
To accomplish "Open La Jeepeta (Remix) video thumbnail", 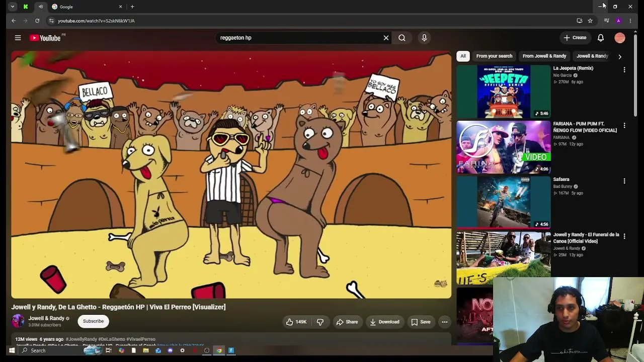I will coord(504,92).
